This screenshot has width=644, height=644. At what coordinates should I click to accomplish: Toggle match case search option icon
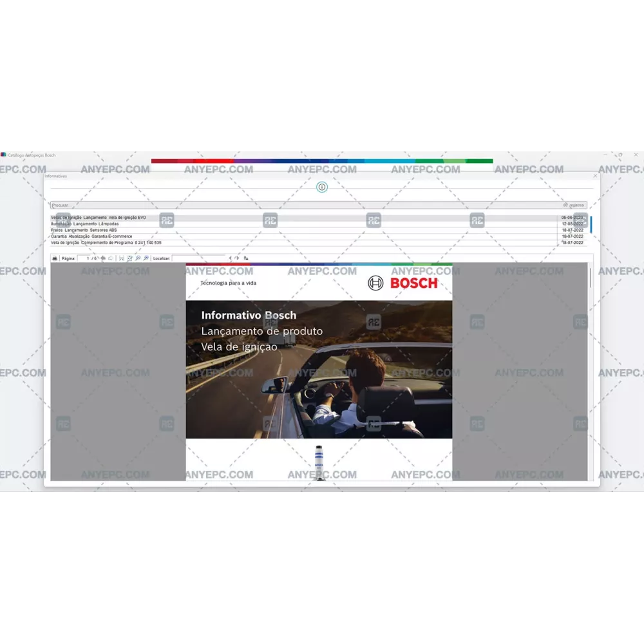click(x=246, y=258)
